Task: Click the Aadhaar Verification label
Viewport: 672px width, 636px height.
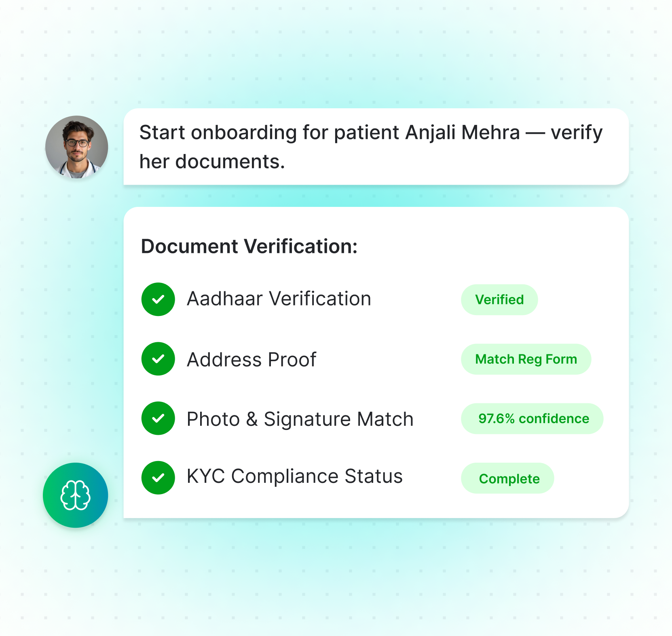Action: [279, 299]
